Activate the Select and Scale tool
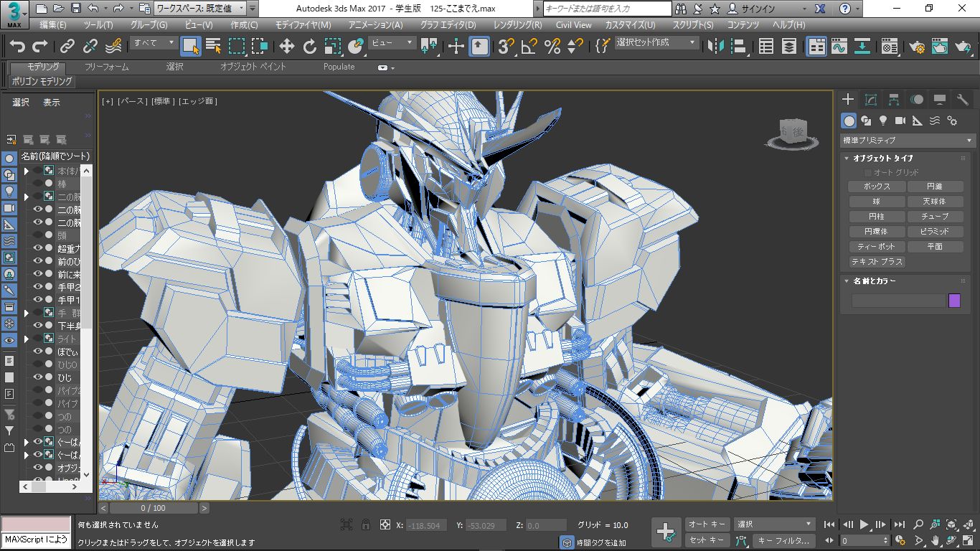Viewport: 980px width, 551px height. [333, 47]
